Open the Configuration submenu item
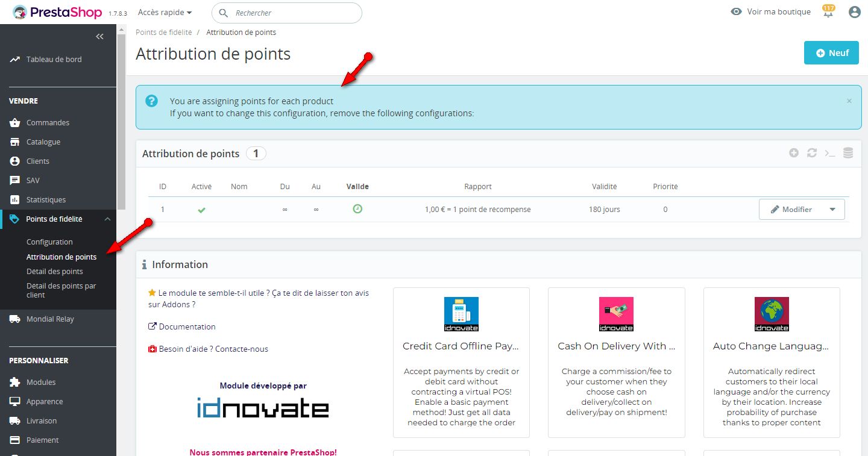The image size is (868, 456). [49, 242]
